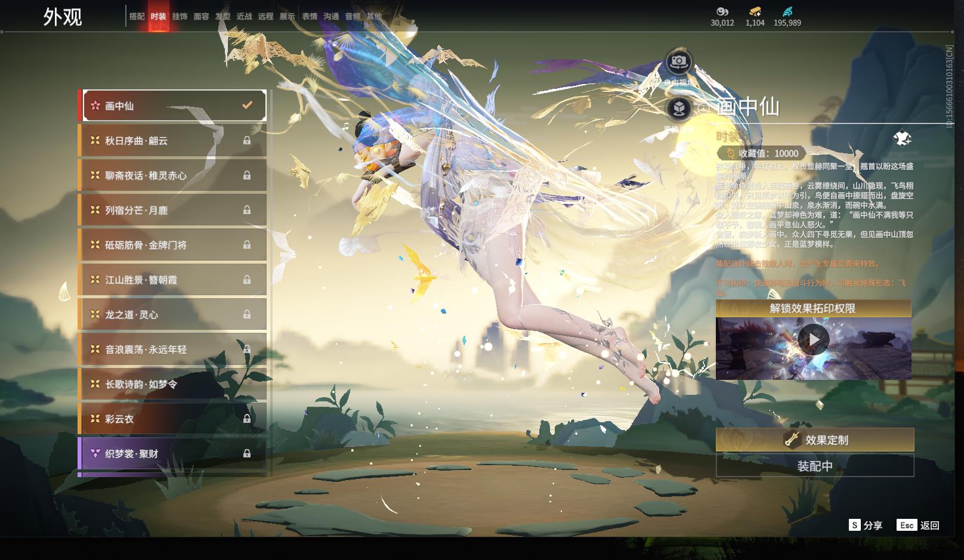This screenshot has height=560, width=964.
Task: Open the 其他 tab
Action: pos(374,16)
